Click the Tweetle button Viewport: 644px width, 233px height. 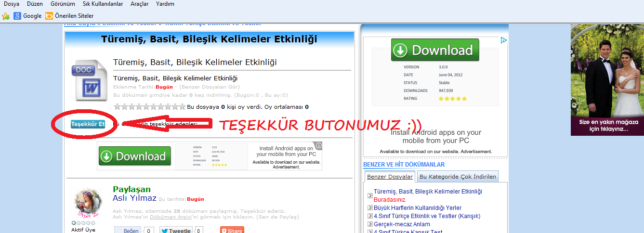(x=176, y=231)
